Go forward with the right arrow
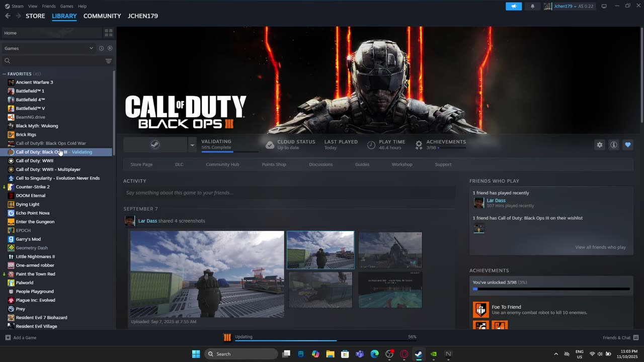 tap(18, 16)
